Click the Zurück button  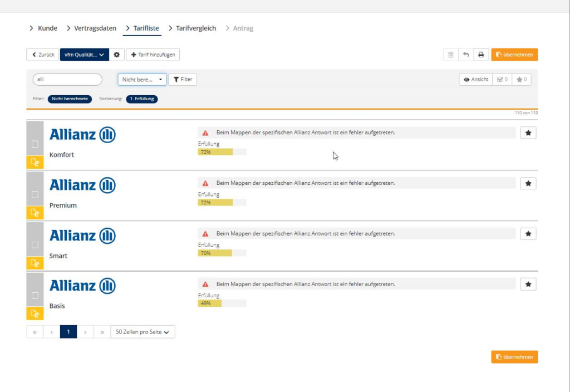tap(42, 55)
